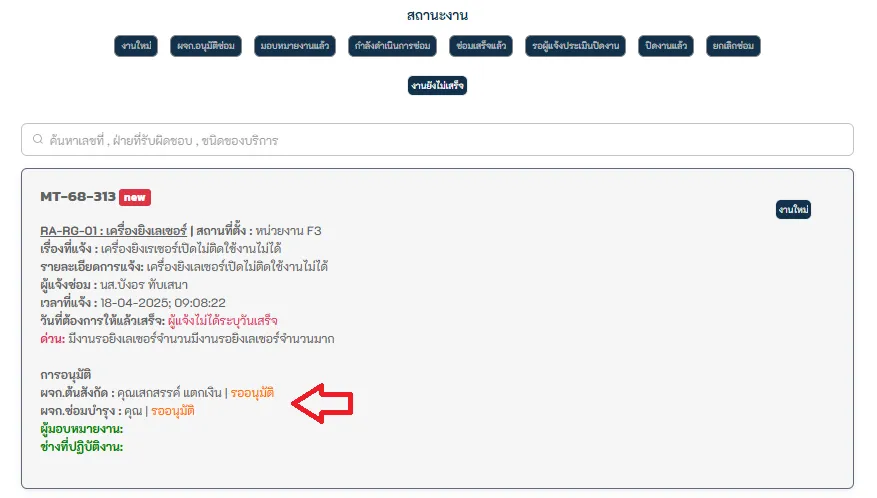
Task: Select the ยกเลิกซ่อม filter button
Action: click(733, 46)
